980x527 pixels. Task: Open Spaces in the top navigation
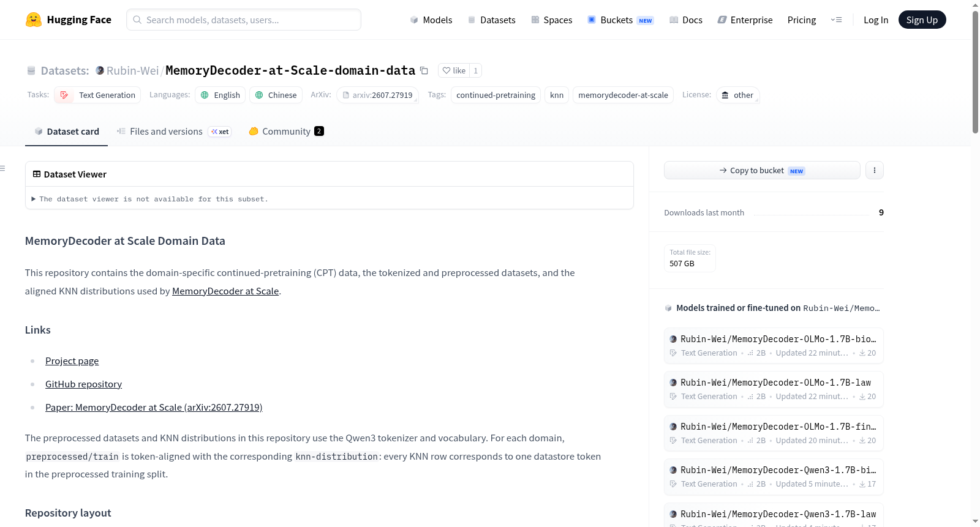[551, 20]
